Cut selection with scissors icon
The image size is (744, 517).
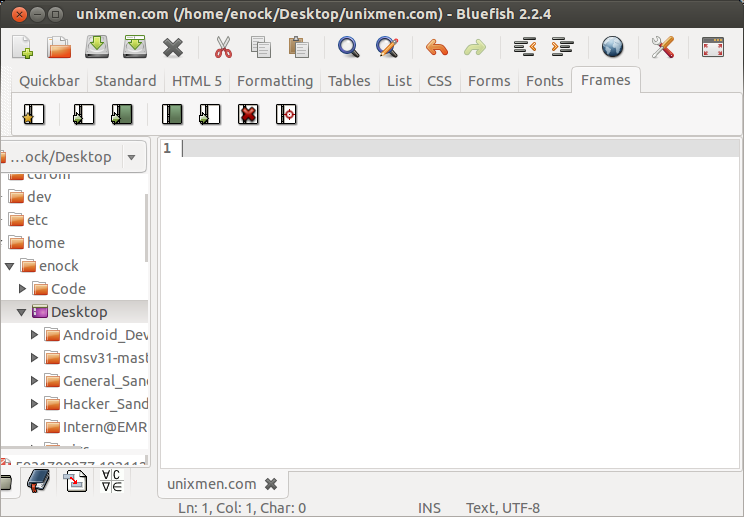[223, 47]
